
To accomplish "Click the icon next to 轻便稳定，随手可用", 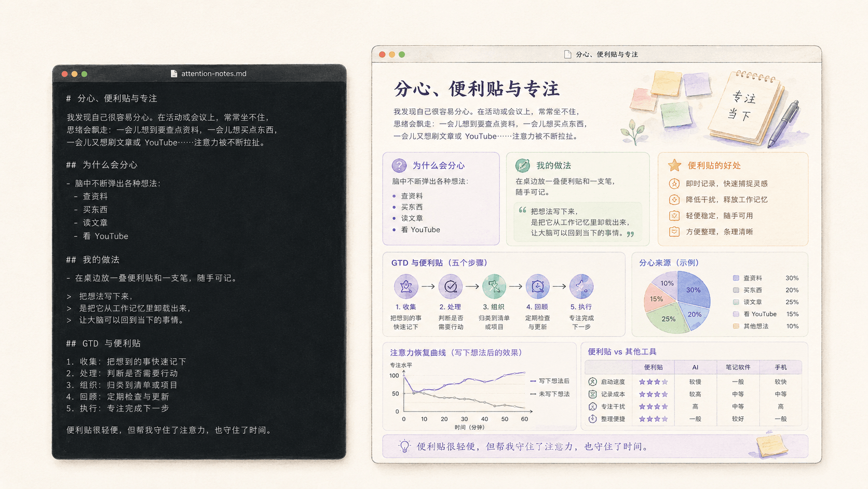I will [x=674, y=216].
